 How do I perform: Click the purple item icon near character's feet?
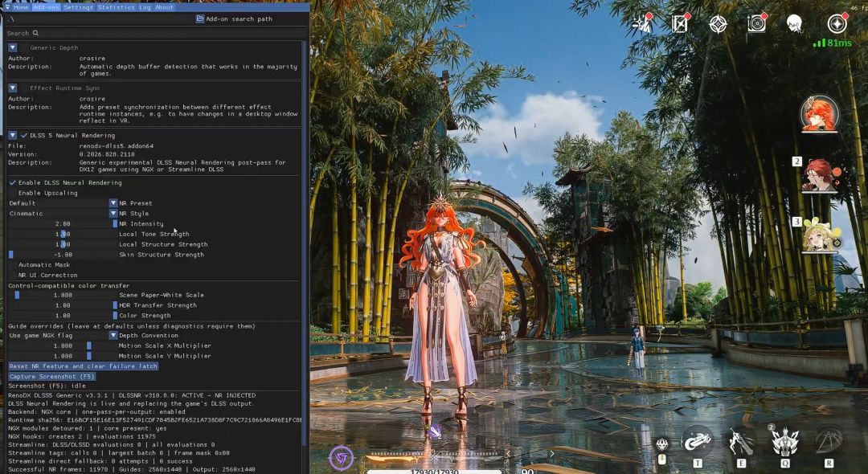point(435,432)
